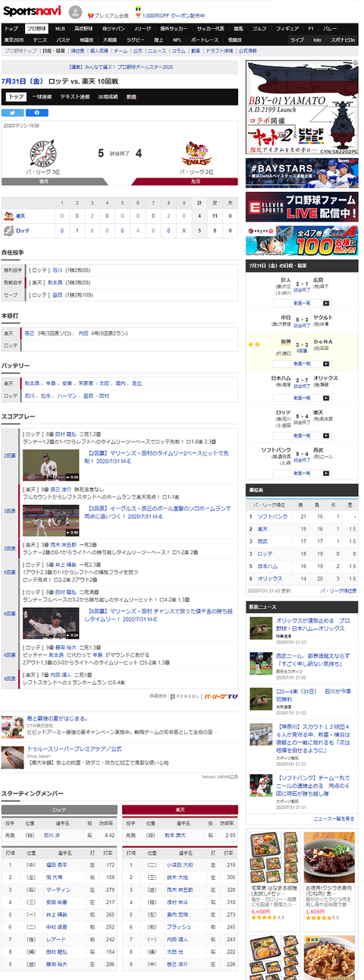Viewport: 364px width, 980px height.
Task: Click the Chiba Lotte Marines team logo
Action: coord(44,154)
